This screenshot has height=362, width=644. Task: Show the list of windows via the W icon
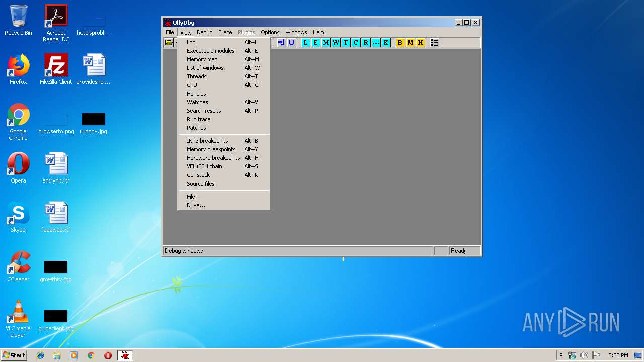click(x=336, y=43)
